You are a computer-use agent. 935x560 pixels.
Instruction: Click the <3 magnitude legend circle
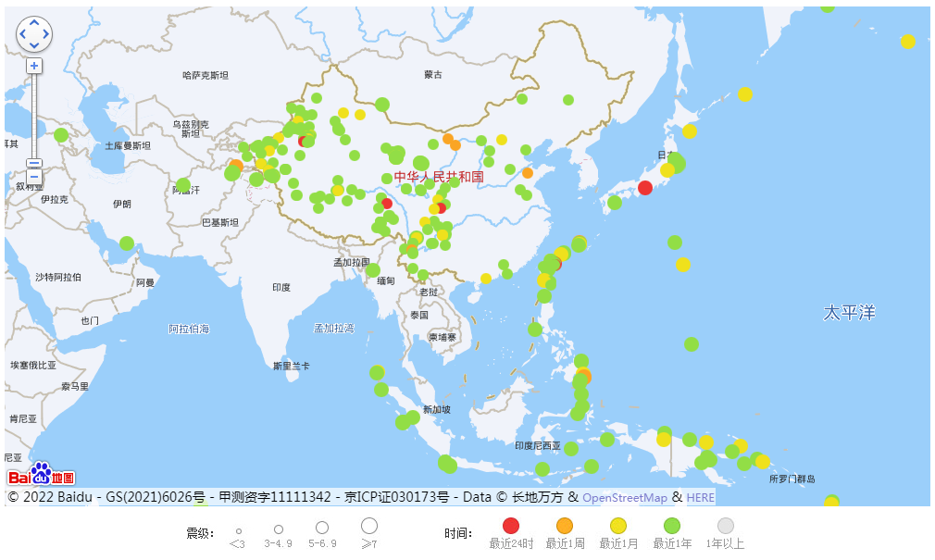pyautogui.click(x=239, y=530)
